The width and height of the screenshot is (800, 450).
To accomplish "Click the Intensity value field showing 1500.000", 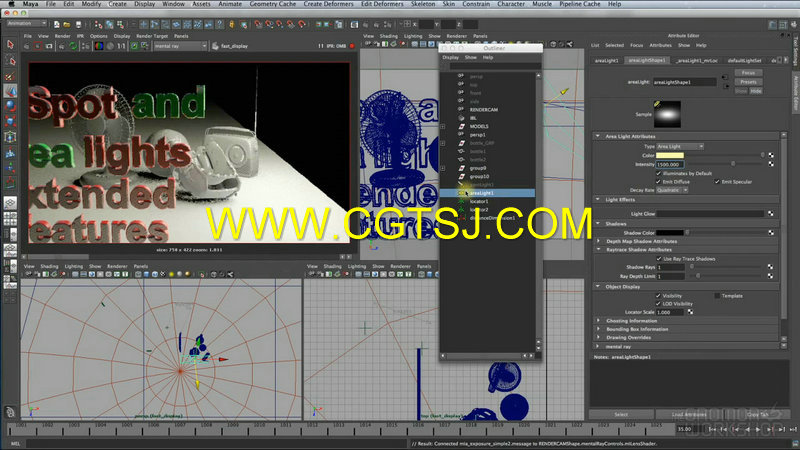I will coord(670,164).
